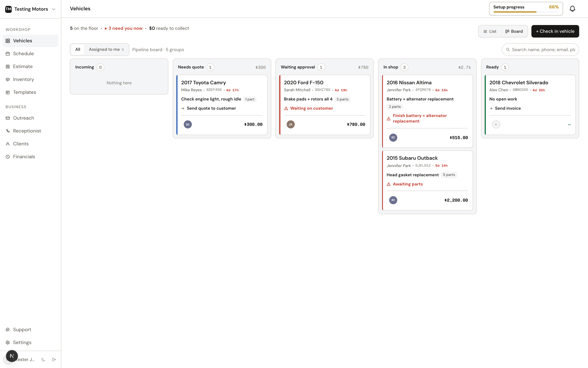Click the Schedule calendar icon
The image size is (588, 368).
(x=8, y=54)
